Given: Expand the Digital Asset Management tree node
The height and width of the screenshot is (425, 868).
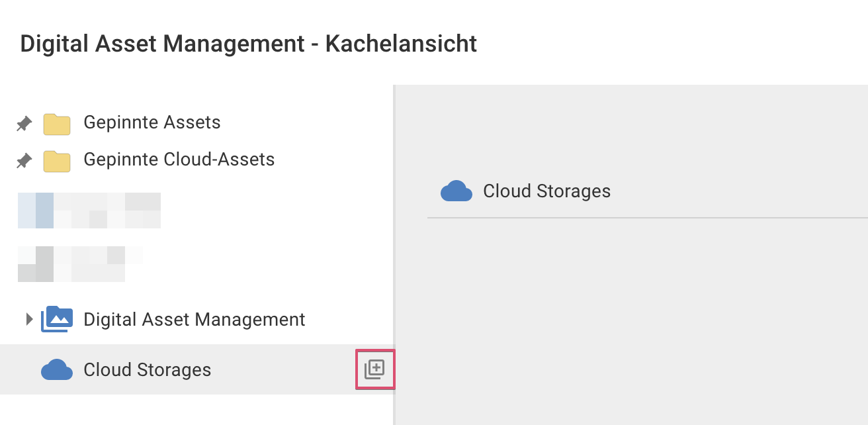Looking at the screenshot, I should (x=28, y=319).
